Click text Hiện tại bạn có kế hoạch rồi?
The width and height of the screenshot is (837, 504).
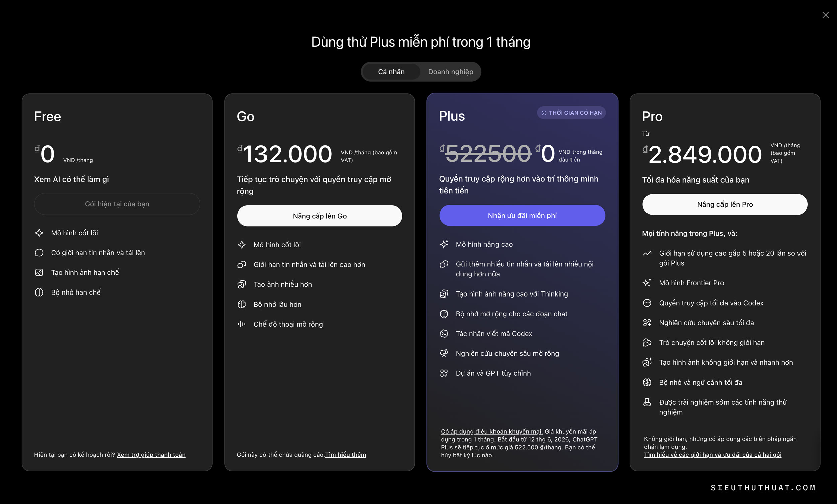pos(75,455)
